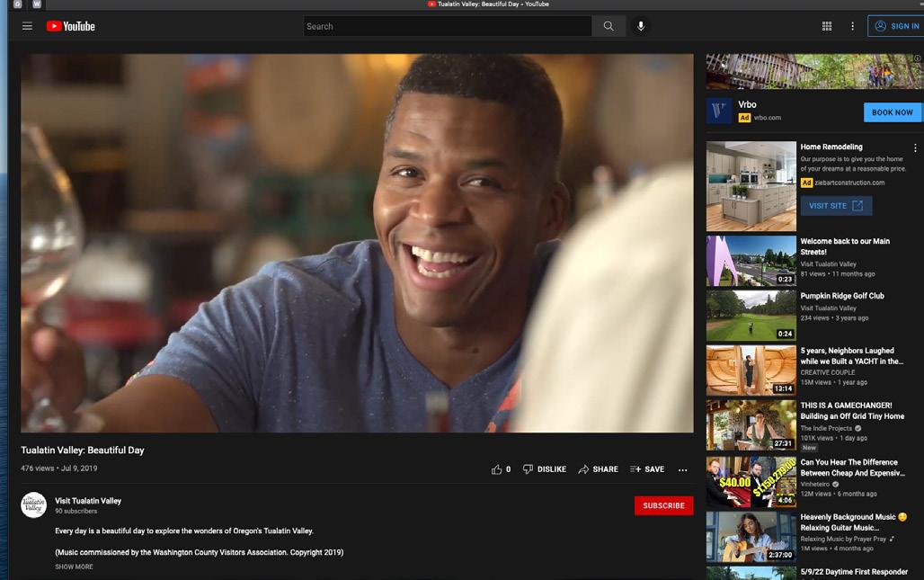Activate voice search microphone
The image size is (924, 580).
pos(641,26)
